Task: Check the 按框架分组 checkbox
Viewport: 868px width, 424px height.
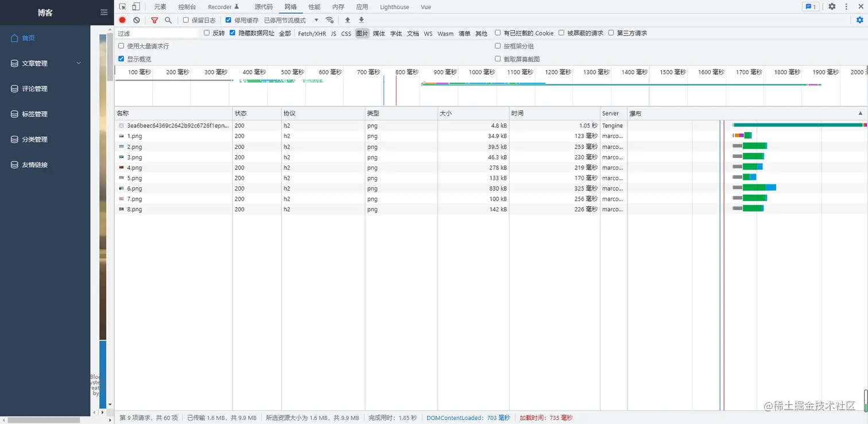Action: 498,46
